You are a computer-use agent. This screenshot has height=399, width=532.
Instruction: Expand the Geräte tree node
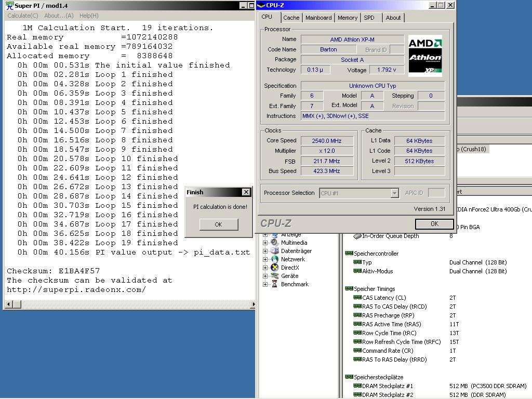[x=265, y=276]
